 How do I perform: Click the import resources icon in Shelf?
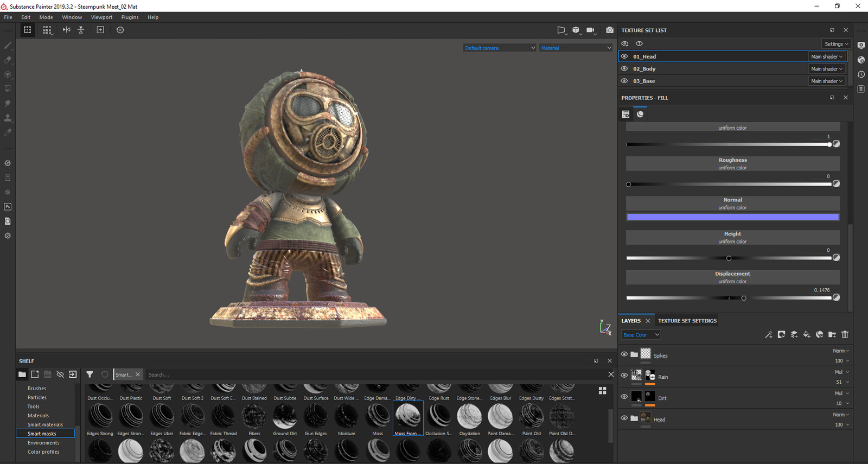[73, 374]
